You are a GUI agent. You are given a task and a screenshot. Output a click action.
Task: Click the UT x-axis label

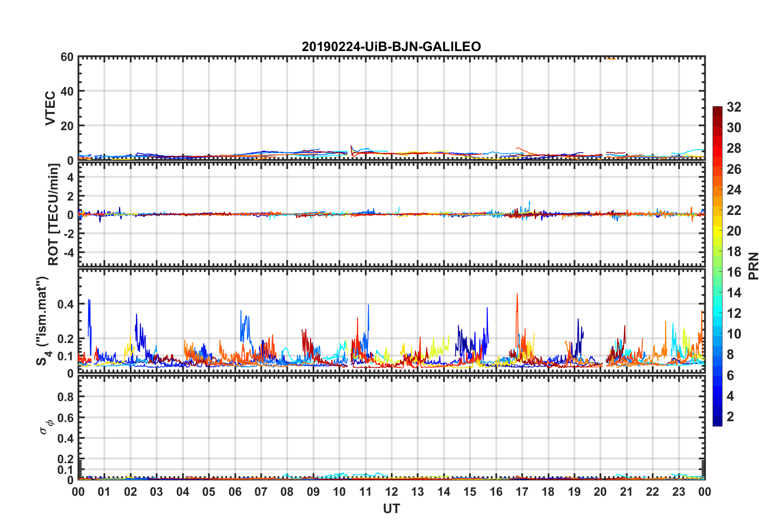(x=391, y=509)
